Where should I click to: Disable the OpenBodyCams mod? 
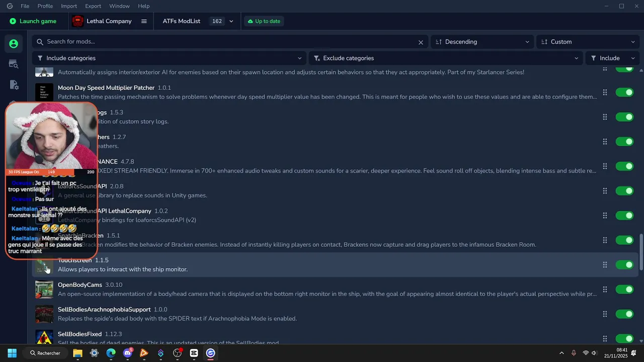(x=624, y=290)
